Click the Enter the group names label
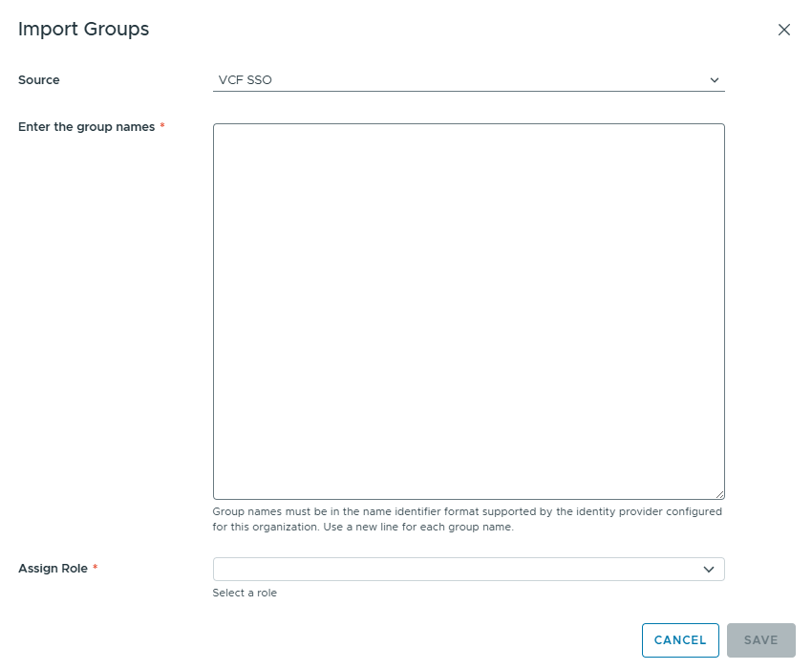Image resolution: width=812 pixels, height=670 pixels. (87, 127)
